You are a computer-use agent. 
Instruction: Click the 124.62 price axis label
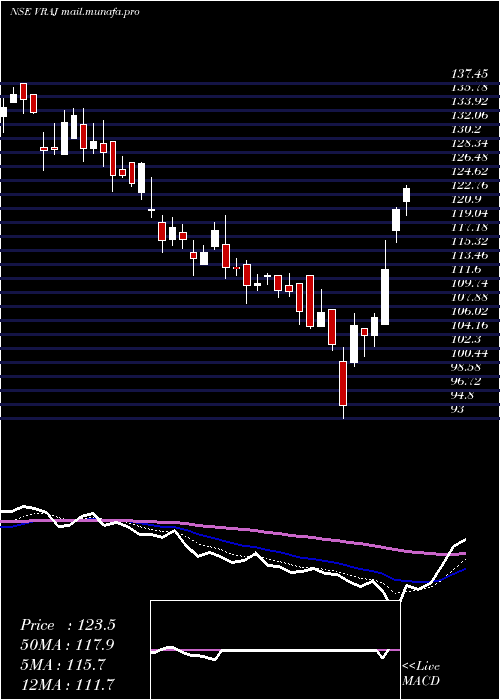point(469,171)
